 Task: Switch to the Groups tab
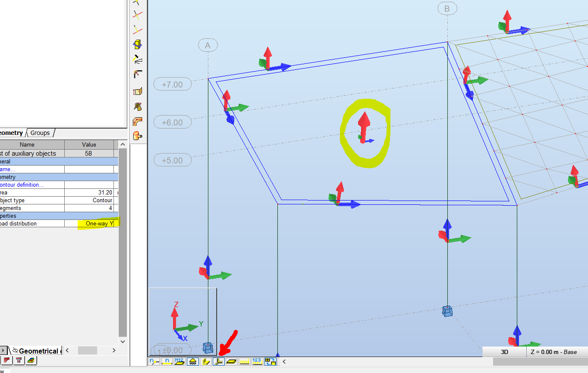(40, 133)
